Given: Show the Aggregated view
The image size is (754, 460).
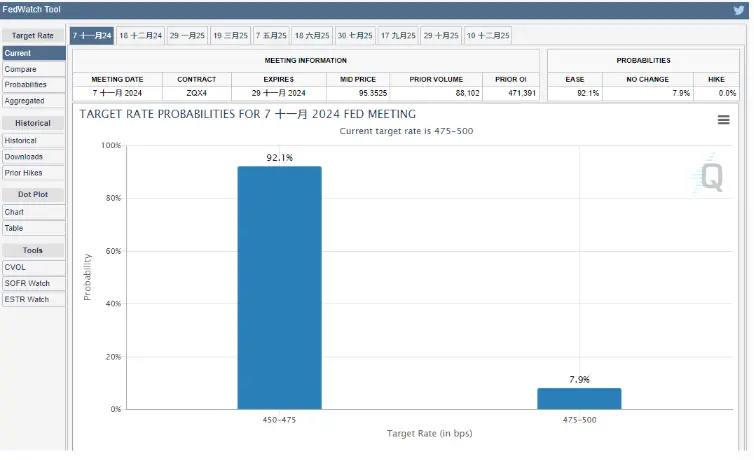Looking at the screenshot, I should point(33,101).
